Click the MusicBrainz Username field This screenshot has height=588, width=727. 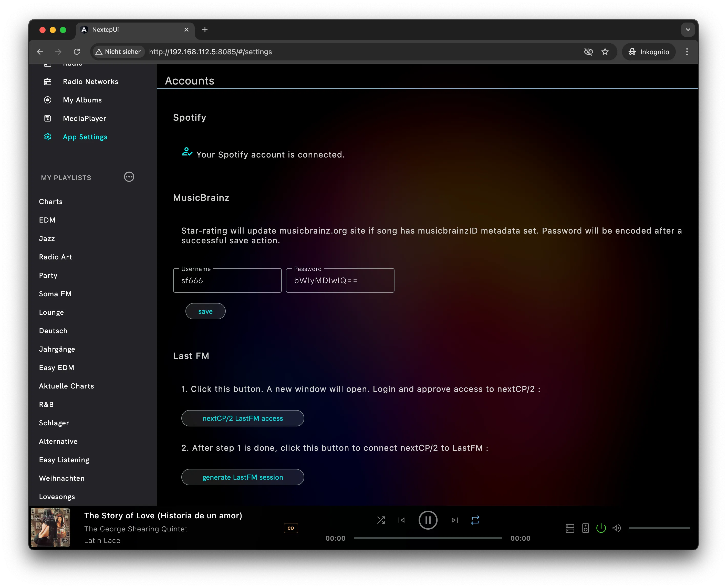pyautogui.click(x=227, y=280)
